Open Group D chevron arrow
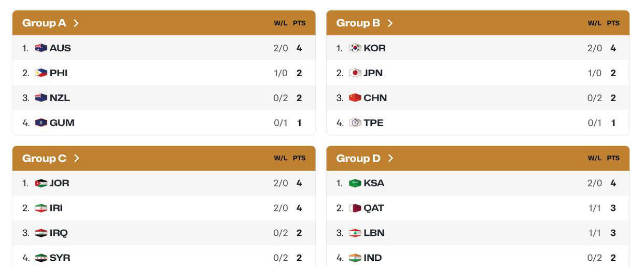 pos(391,158)
